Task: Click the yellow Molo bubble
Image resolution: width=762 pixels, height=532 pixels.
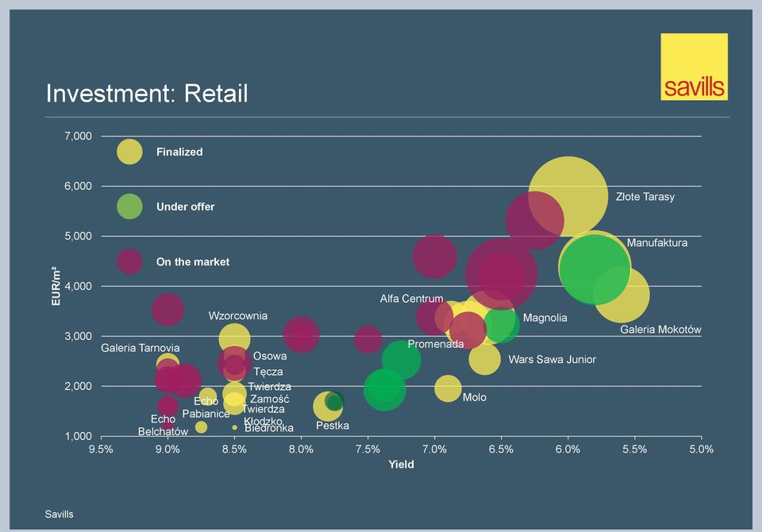Action: [448, 388]
